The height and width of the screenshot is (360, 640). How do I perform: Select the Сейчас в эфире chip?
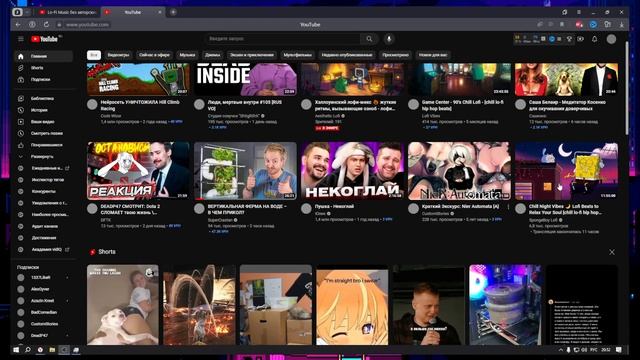(154, 55)
